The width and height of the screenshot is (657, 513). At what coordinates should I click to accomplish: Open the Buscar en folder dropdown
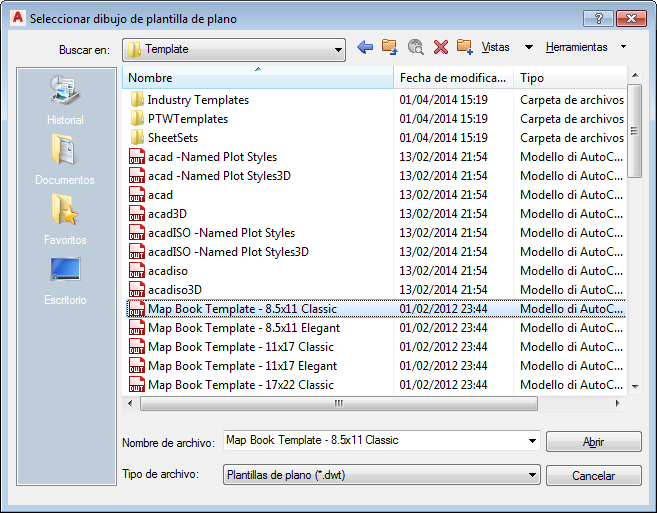point(234,49)
